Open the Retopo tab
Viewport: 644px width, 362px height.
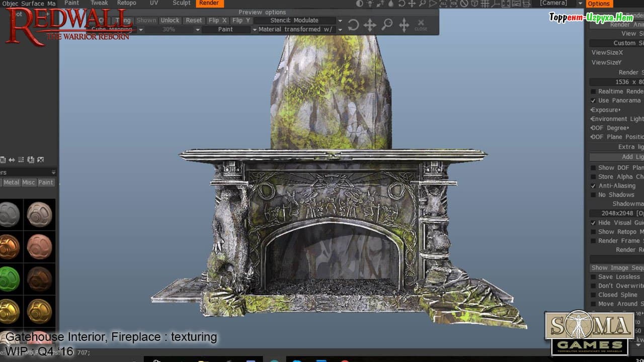[x=126, y=3]
